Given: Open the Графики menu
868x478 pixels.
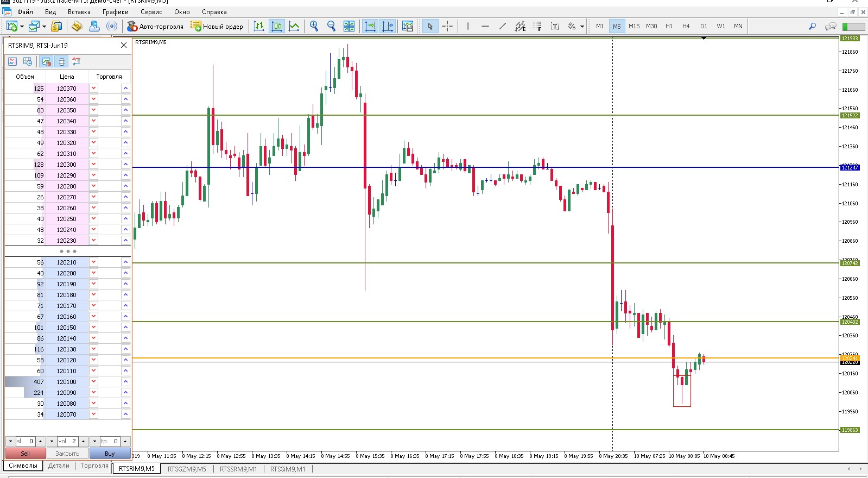Looking at the screenshot, I should (x=116, y=12).
